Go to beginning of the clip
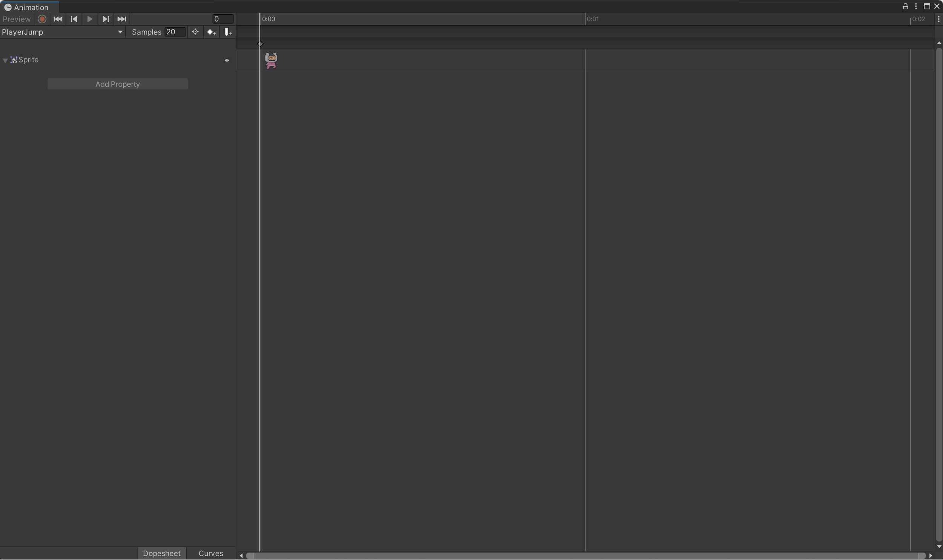The image size is (943, 560). (58, 19)
